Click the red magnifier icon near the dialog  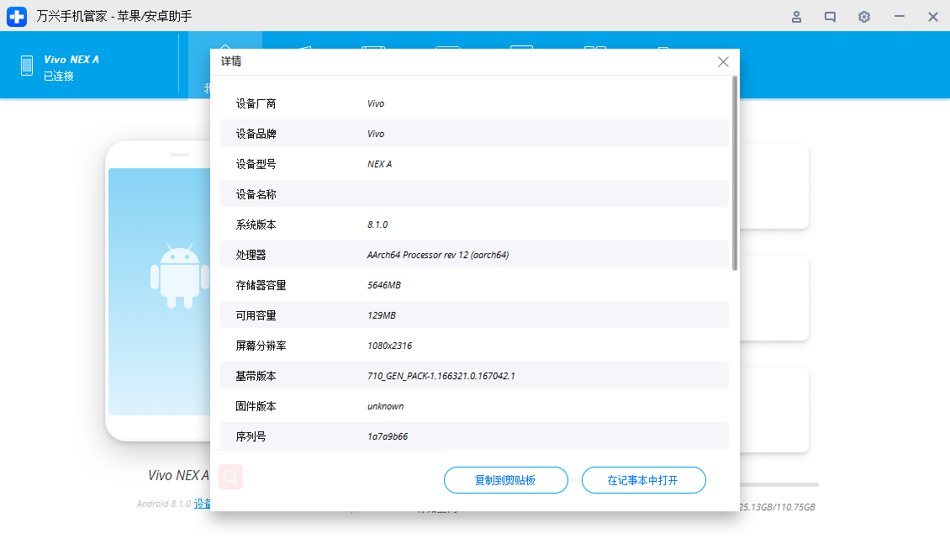point(230,477)
